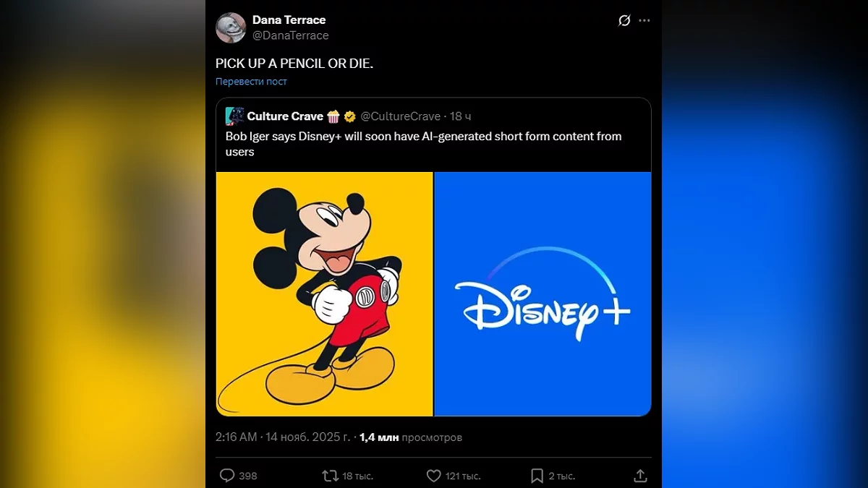
Task: Click the 2:16 AM post date link
Action: point(283,437)
